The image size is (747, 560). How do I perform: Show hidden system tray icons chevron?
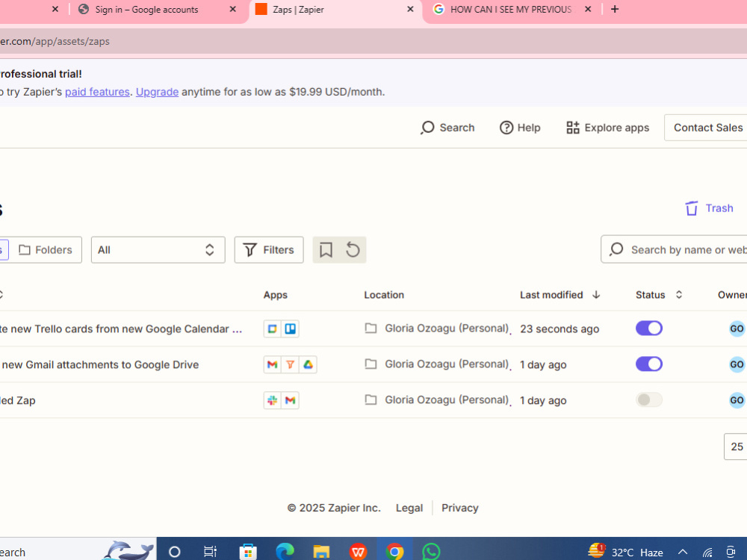tap(683, 552)
